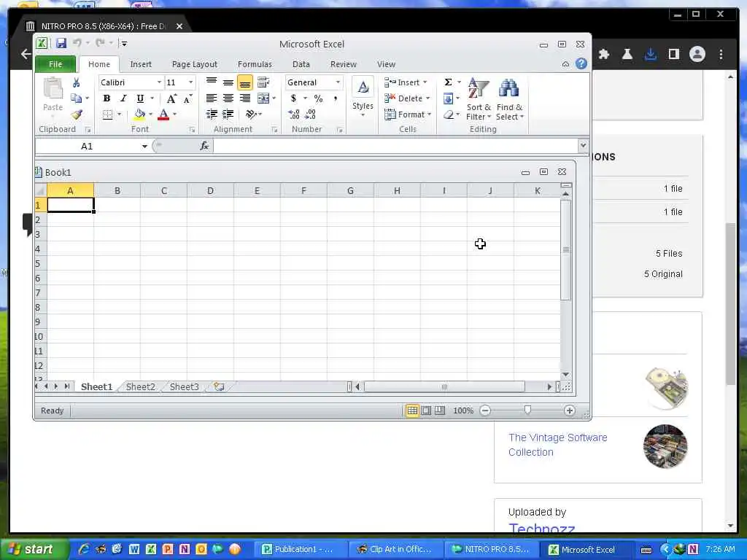Click the Cut scissors icon
Image resolution: width=747 pixels, height=560 pixels.
click(x=76, y=83)
